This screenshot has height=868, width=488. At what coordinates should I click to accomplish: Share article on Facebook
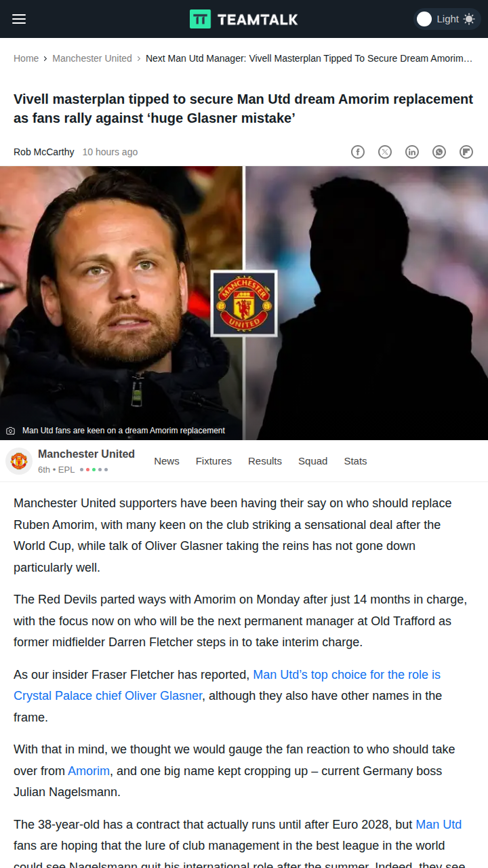coord(358,152)
